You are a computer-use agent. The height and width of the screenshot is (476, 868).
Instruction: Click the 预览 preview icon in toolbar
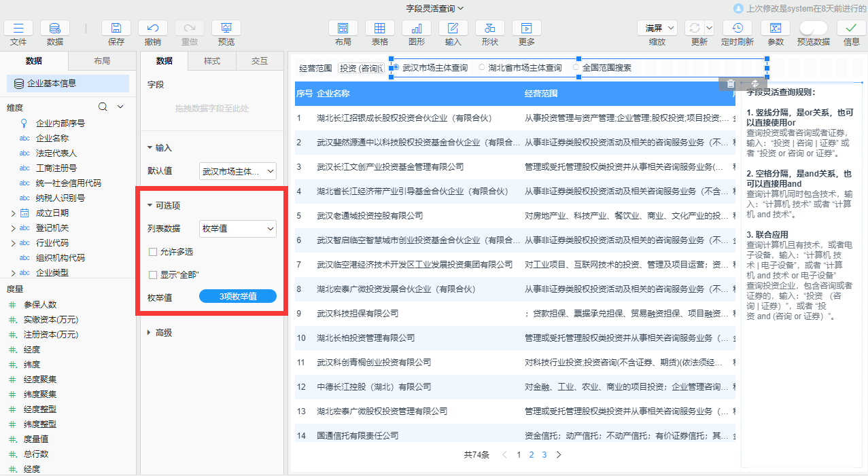click(x=226, y=29)
